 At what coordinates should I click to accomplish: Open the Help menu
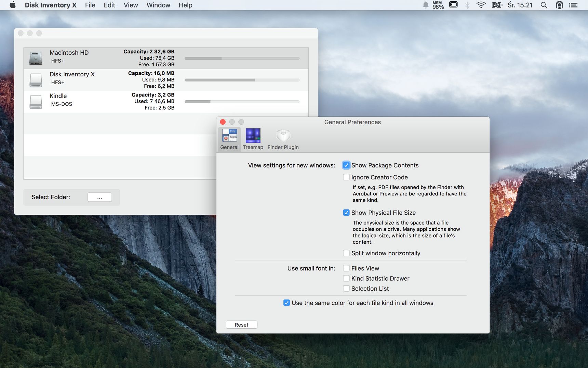185,5
